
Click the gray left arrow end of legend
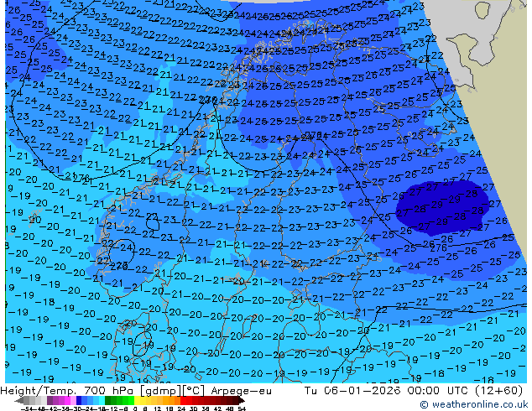point(18,401)
